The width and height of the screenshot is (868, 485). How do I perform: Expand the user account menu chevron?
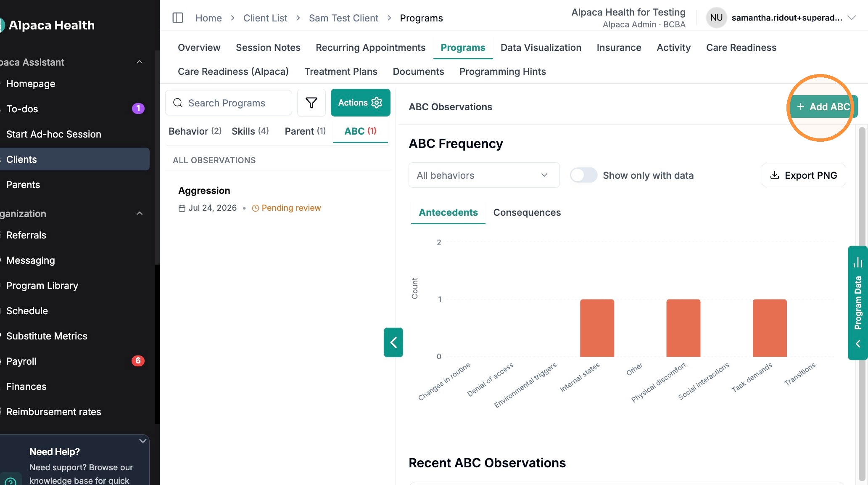tap(852, 18)
